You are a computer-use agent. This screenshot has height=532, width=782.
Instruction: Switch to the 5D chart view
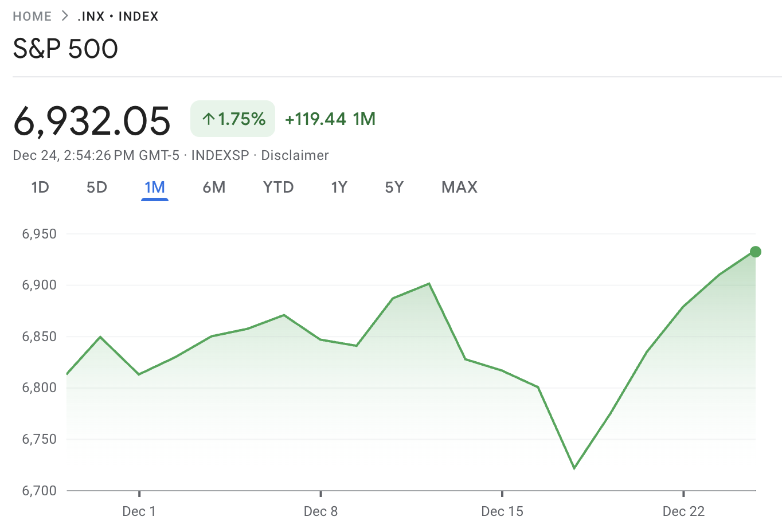96,187
